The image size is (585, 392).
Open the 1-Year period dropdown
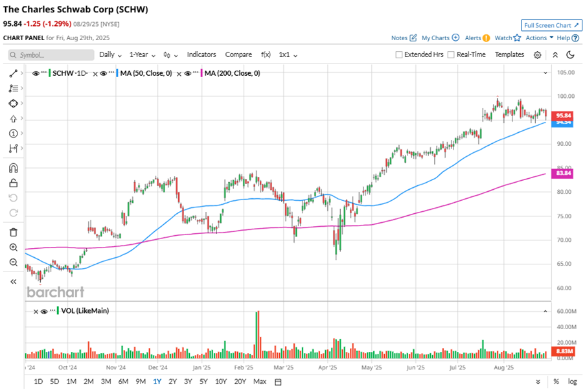(142, 55)
